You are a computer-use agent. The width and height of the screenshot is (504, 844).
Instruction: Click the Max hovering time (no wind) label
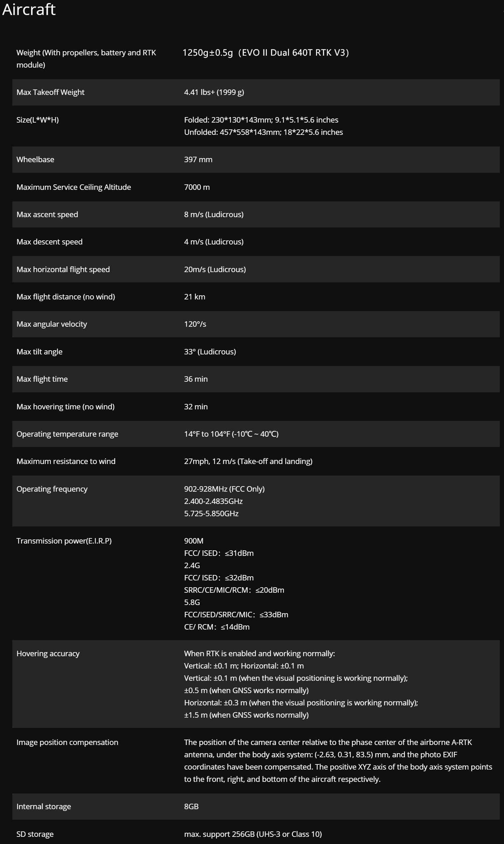coord(66,407)
